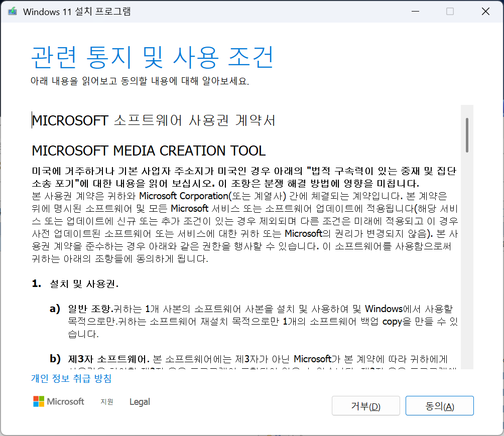Click the bold paragraph starting 미국에 거주하거나
504x436 pixels.
244,177
